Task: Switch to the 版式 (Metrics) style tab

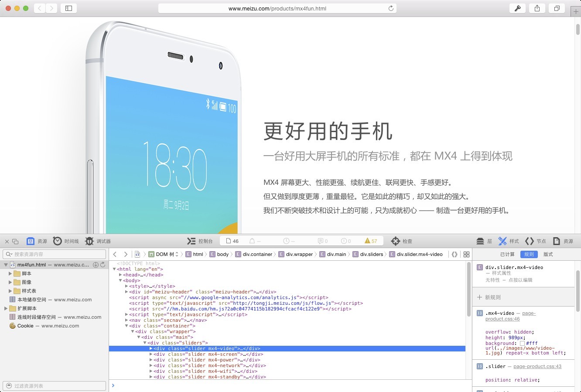Action: [x=548, y=254]
